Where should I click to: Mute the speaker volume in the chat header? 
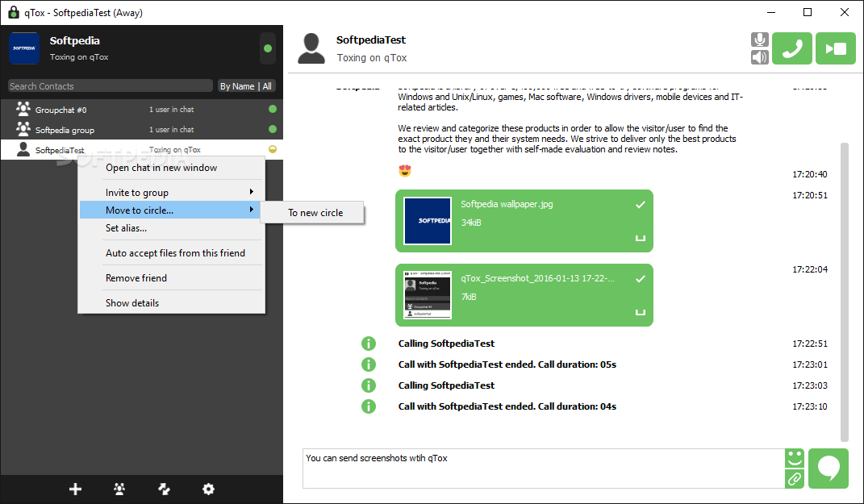pos(759,57)
